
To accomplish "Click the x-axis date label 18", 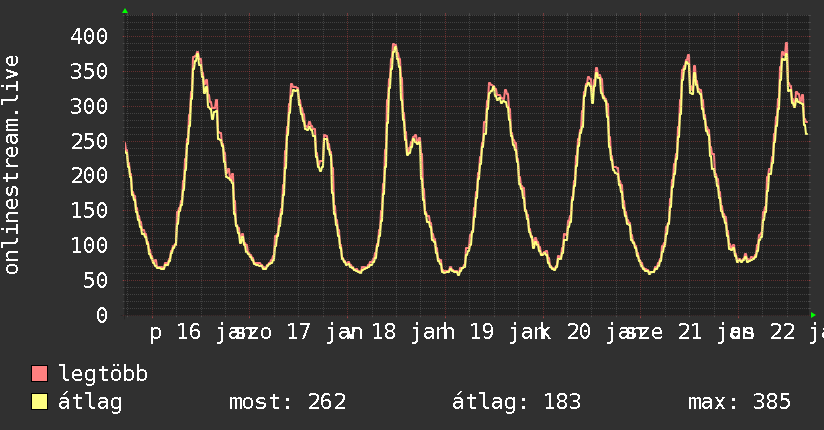I will coord(384,332).
